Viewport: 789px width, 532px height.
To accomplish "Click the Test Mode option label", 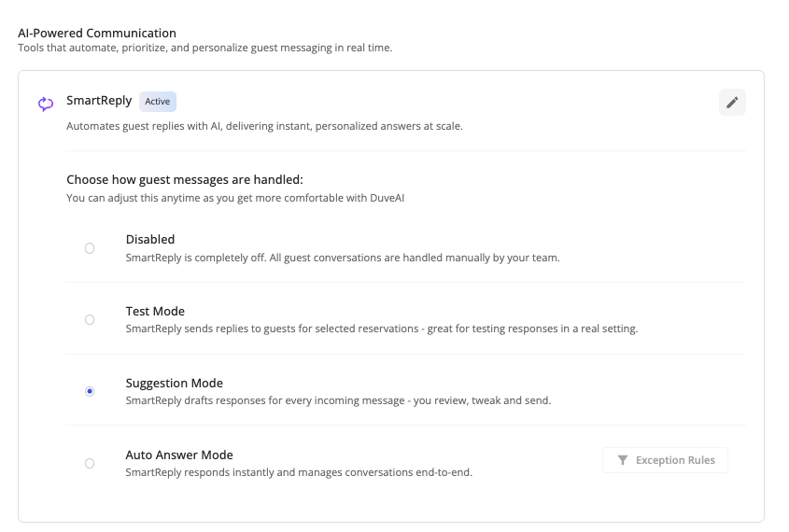I will tap(155, 312).
